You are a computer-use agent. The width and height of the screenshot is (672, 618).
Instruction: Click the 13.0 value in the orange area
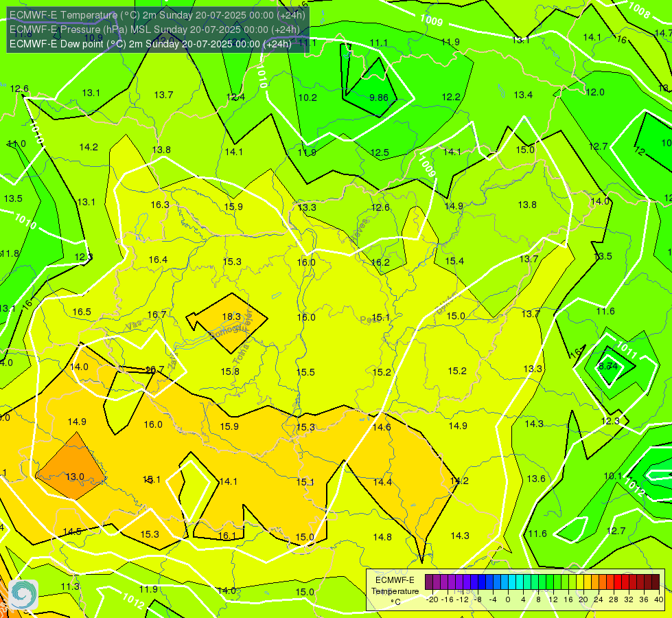(75, 477)
